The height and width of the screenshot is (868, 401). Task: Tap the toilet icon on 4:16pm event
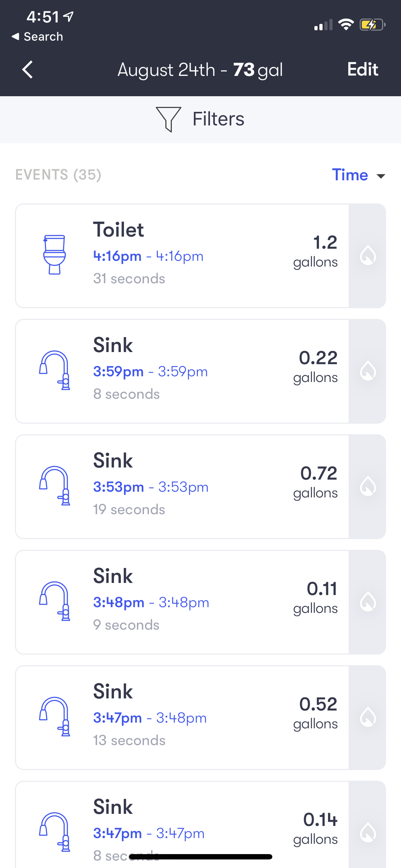coord(54,254)
